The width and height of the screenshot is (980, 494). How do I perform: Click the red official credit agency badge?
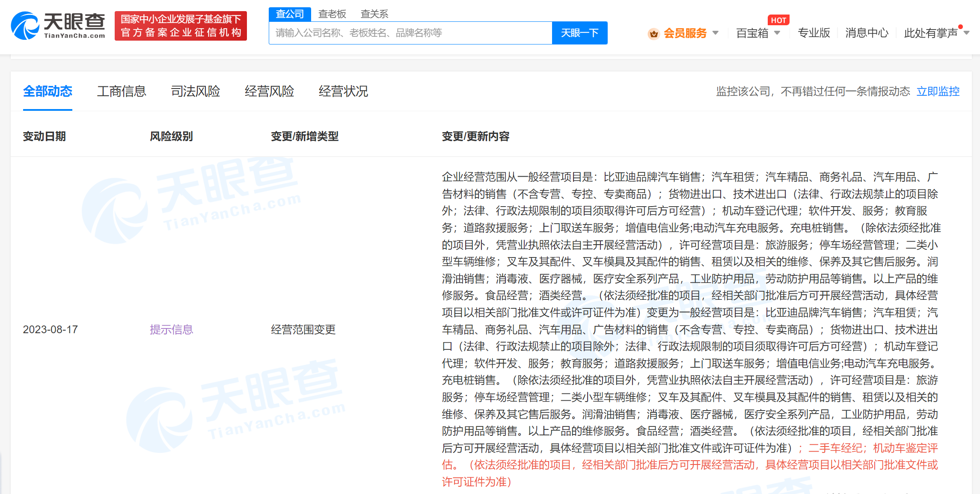click(x=181, y=26)
